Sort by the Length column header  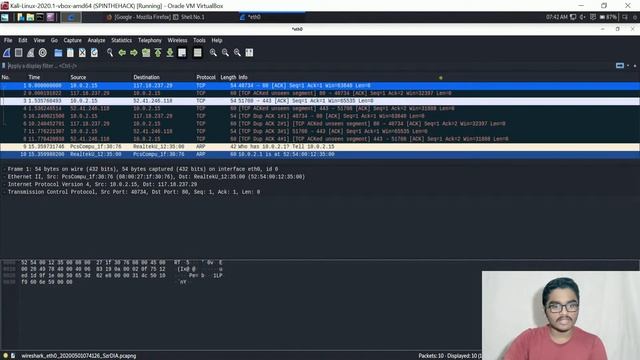228,77
